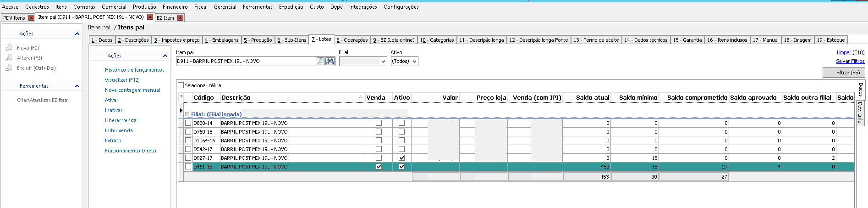
Task: Click Criar\Atualizar EZ item
Action: click(x=43, y=100)
